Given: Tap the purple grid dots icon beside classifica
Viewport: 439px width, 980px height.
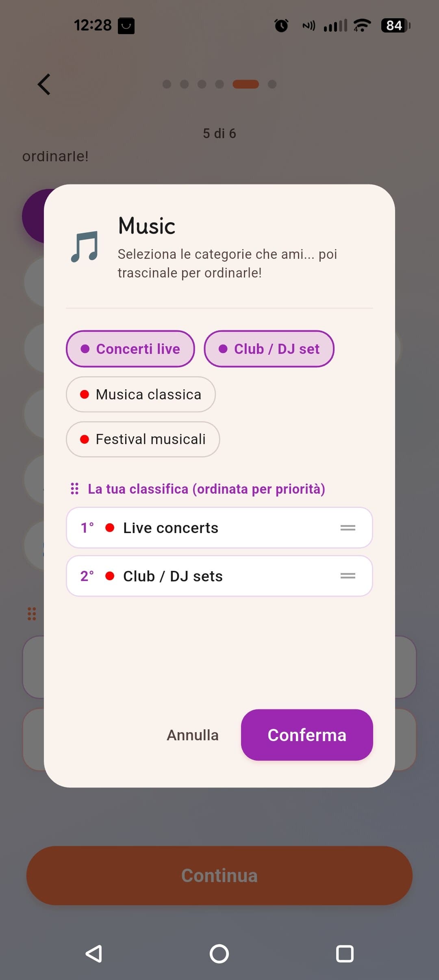Looking at the screenshot, I should coord(74,489).
